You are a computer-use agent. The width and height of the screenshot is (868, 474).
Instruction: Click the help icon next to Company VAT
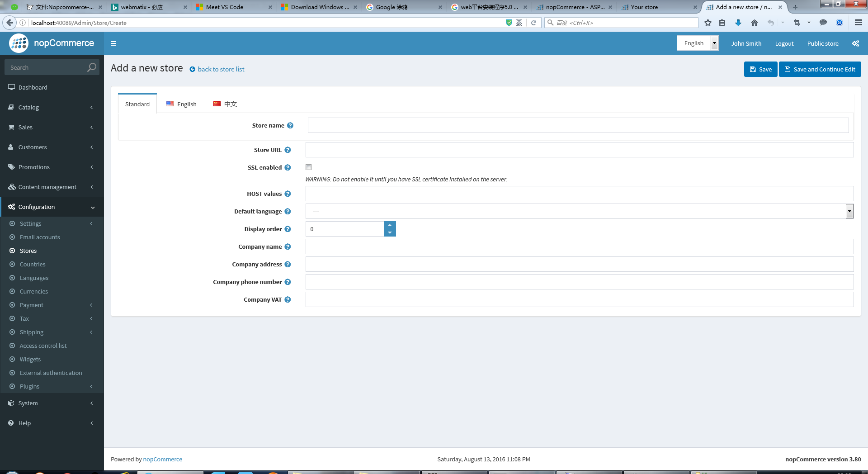tap(288, 300)
